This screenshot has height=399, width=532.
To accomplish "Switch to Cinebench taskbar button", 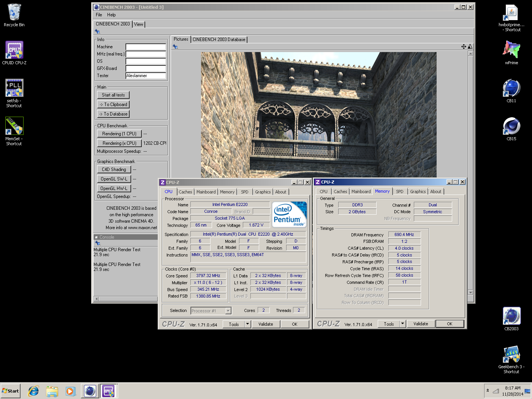I will click(90, 391).
